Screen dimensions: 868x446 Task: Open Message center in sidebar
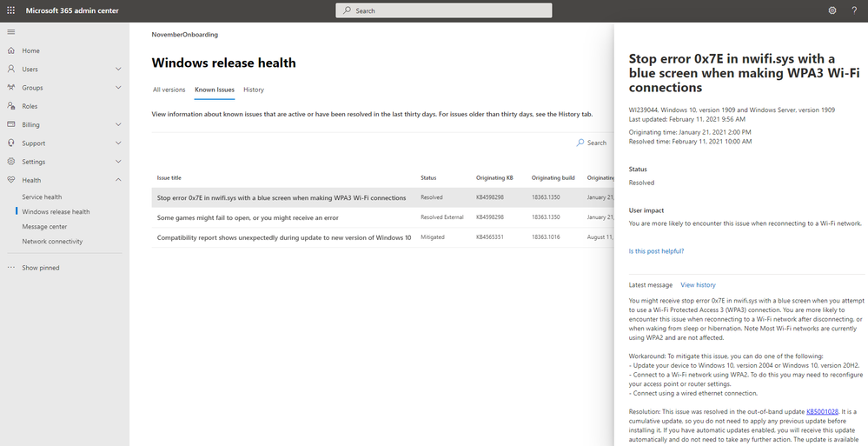[45, 227]
